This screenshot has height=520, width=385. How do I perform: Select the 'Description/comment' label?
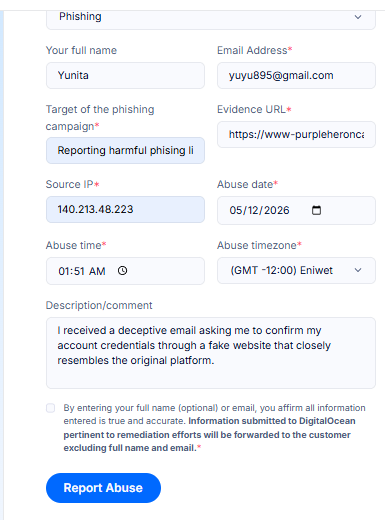point(99,305)
